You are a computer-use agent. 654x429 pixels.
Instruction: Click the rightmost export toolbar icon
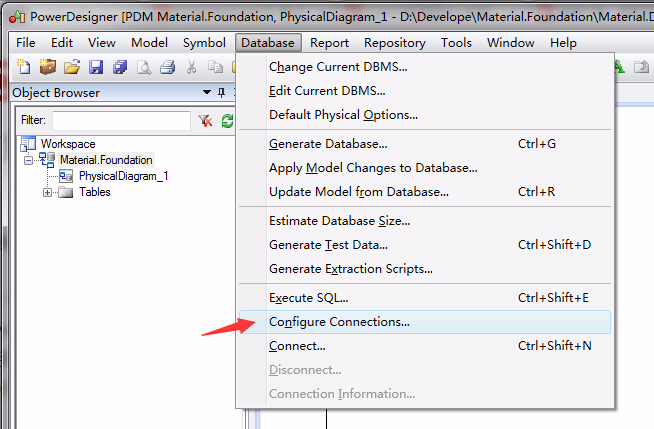[641, 67]
